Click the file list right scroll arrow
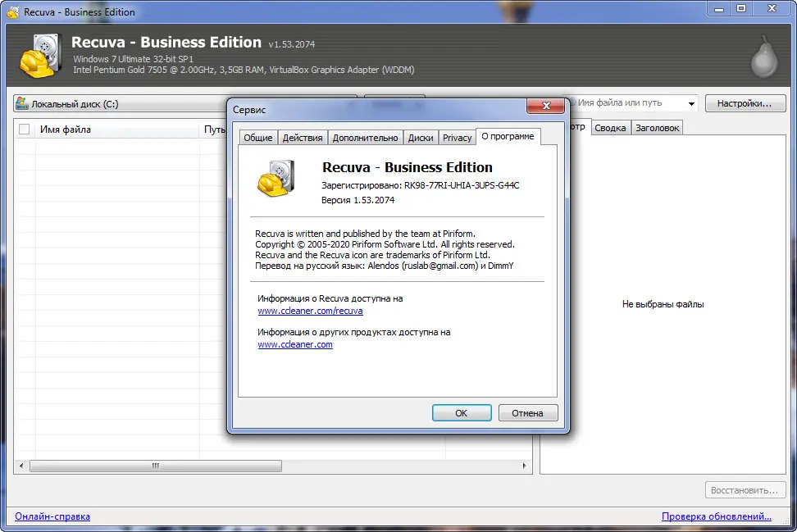The image size is (797, 532). (x=524, y=466)
